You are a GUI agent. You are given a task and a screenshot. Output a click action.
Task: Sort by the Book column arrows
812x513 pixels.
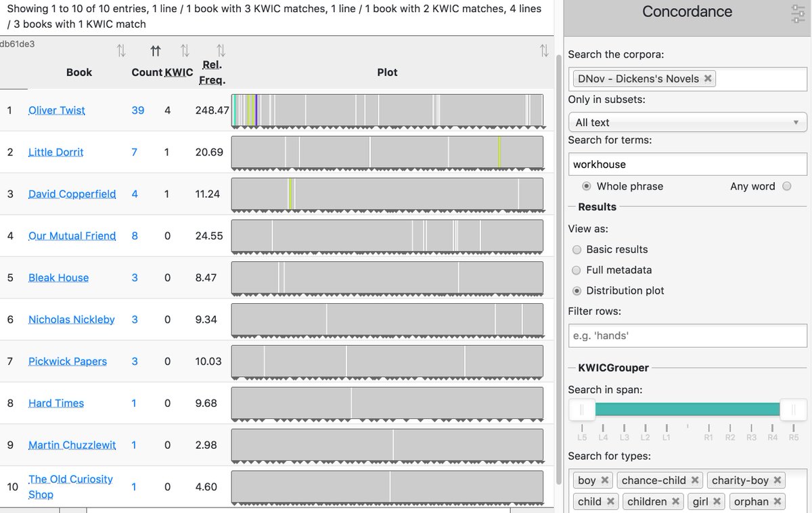pos(121,51)
